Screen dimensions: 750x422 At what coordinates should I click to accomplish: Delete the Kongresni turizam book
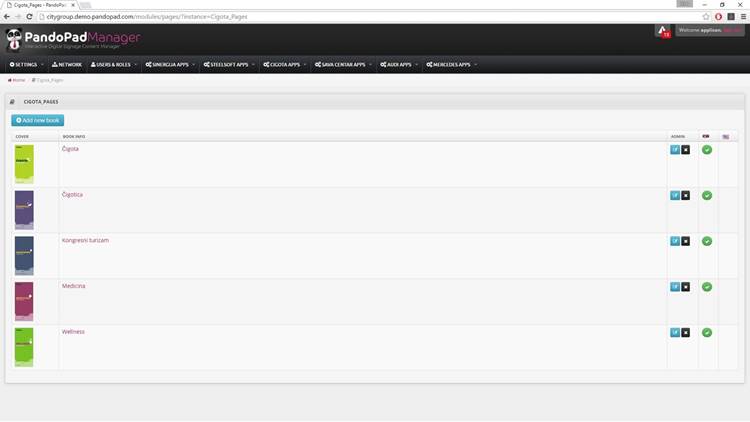pos(685,241)
